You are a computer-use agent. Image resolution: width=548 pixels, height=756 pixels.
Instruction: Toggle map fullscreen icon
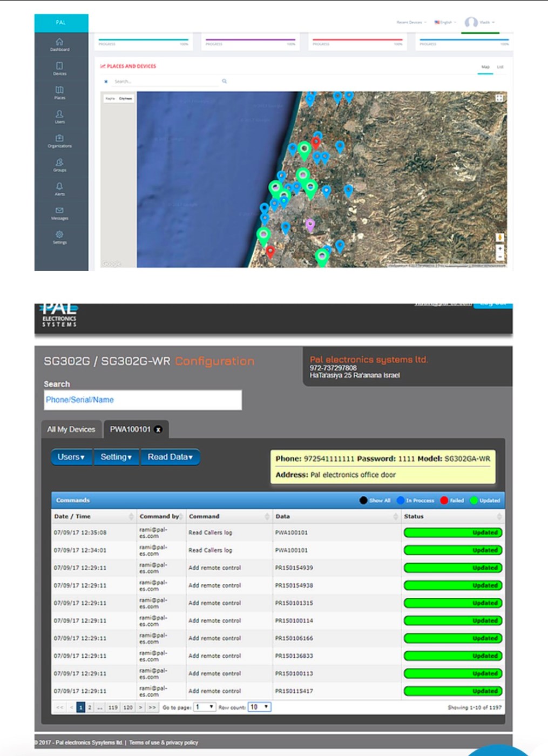click(x=499, y=98)
